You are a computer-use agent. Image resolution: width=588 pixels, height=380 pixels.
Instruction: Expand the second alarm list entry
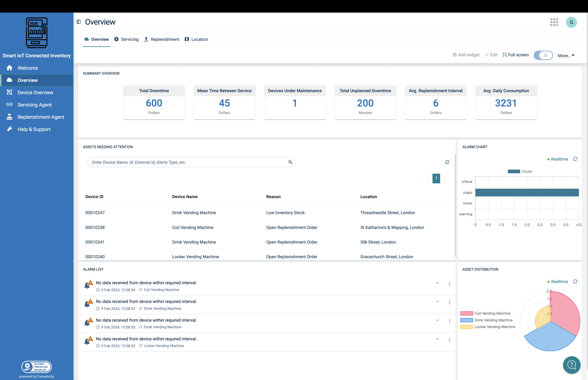tap(437, 302)
